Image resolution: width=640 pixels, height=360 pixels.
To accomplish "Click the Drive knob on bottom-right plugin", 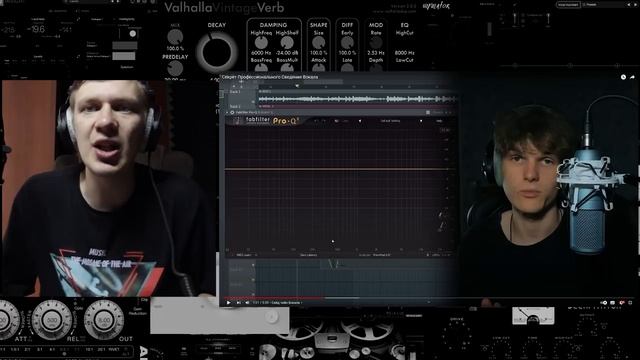I will 456,336.
